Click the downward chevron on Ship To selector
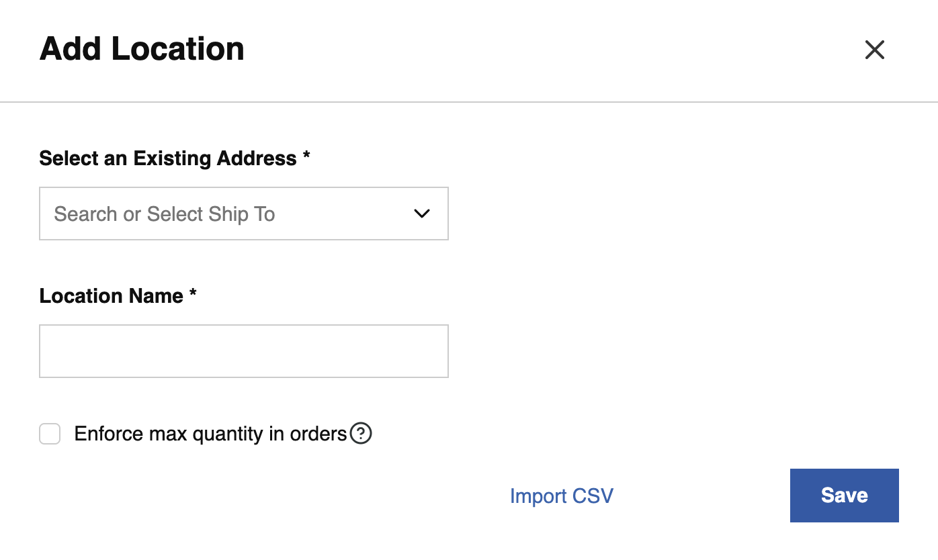The width and height of the screenshot is (938, 560). (x=422, y=214)
